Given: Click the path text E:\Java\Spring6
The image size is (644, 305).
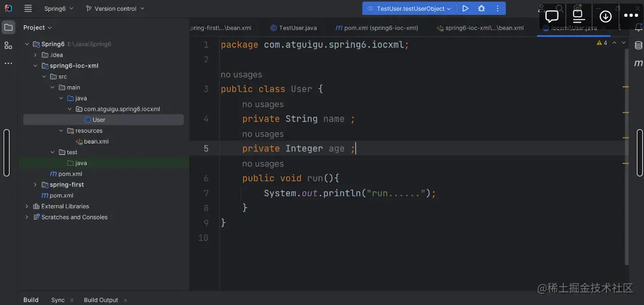Looking at the screenshot, I should (90, 44).
